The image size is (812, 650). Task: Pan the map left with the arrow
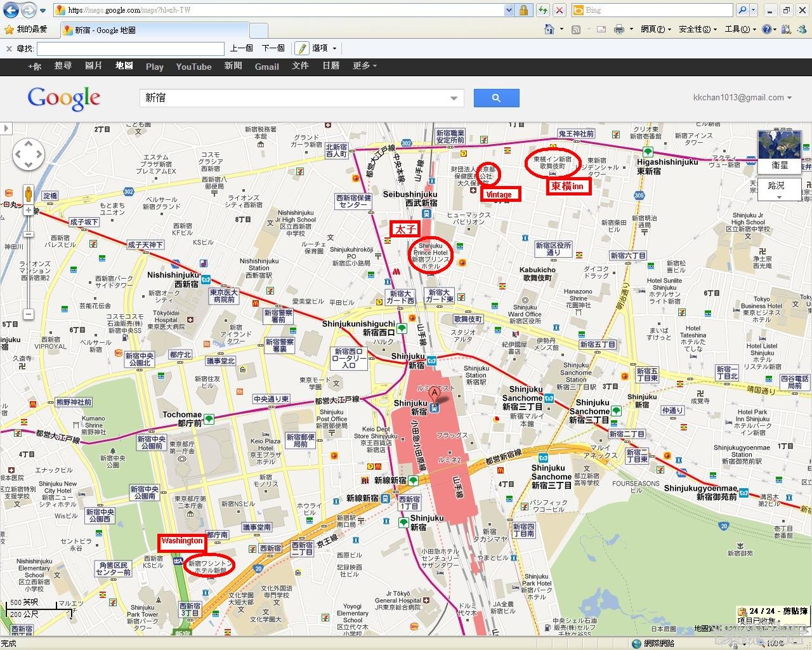[18, 154]
